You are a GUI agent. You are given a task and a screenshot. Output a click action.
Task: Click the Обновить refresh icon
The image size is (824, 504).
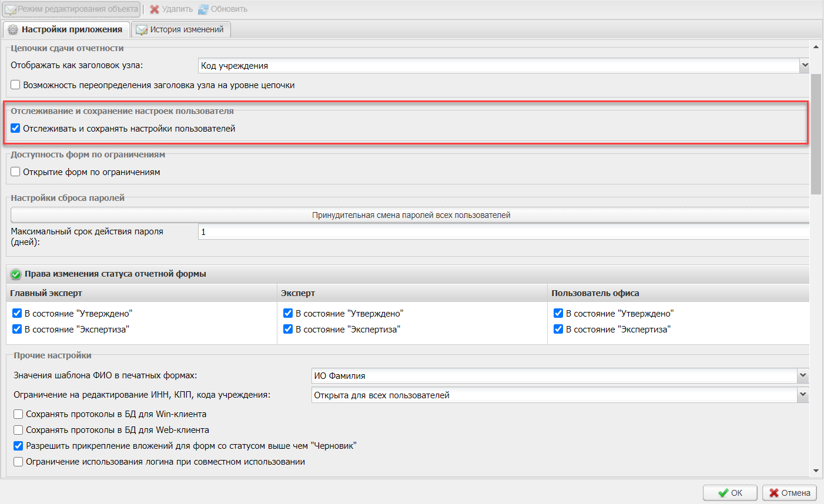203,9
